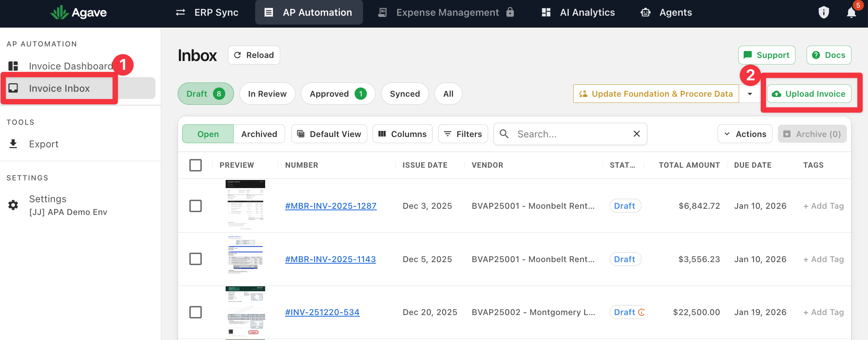
Task: Click the Invoice Dashboard grid icon
Action: (x=13, y=66)
